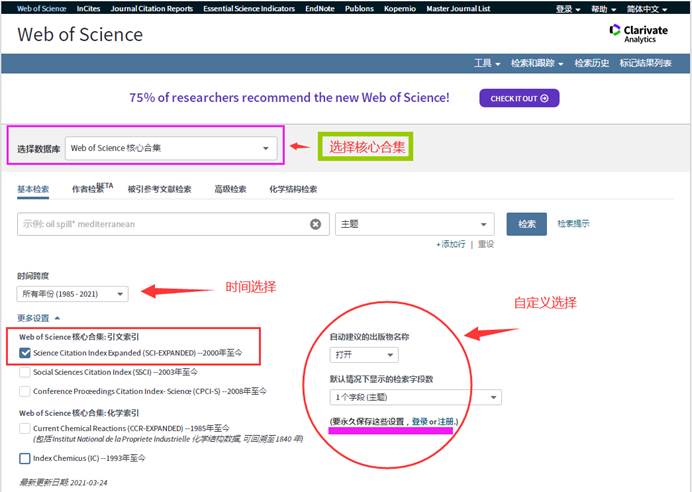692x492 pixels.
Task: Switch to the 作者检索 BETA tab
Action: pyautogui.click(x=92, y=188)
